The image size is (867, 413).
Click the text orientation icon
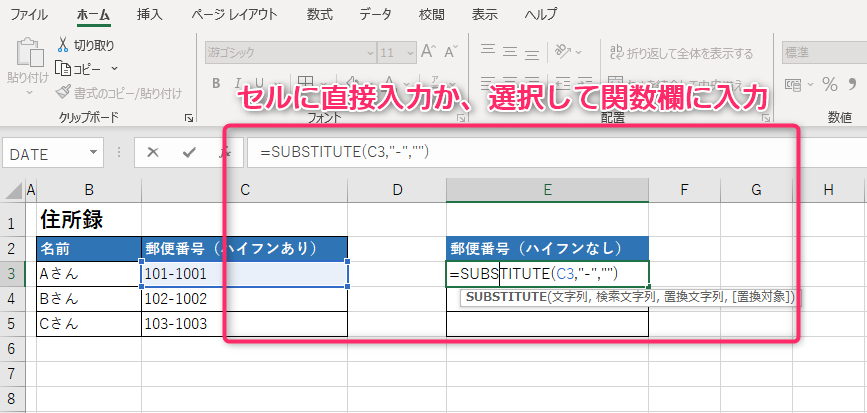coord(564,52)
